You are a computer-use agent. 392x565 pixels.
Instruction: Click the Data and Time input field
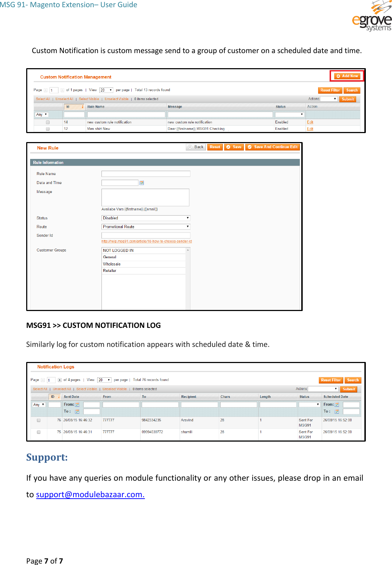pos(120,183)
